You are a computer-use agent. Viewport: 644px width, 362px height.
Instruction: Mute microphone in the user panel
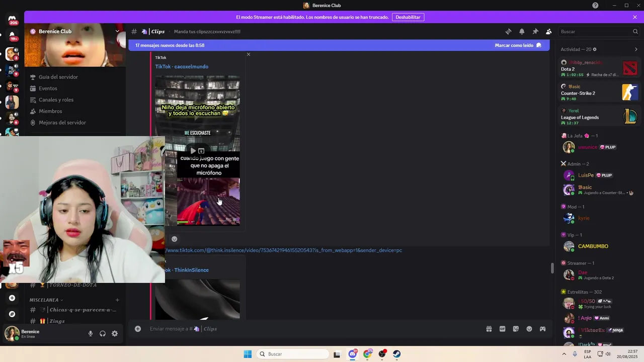tap(91, 333)
